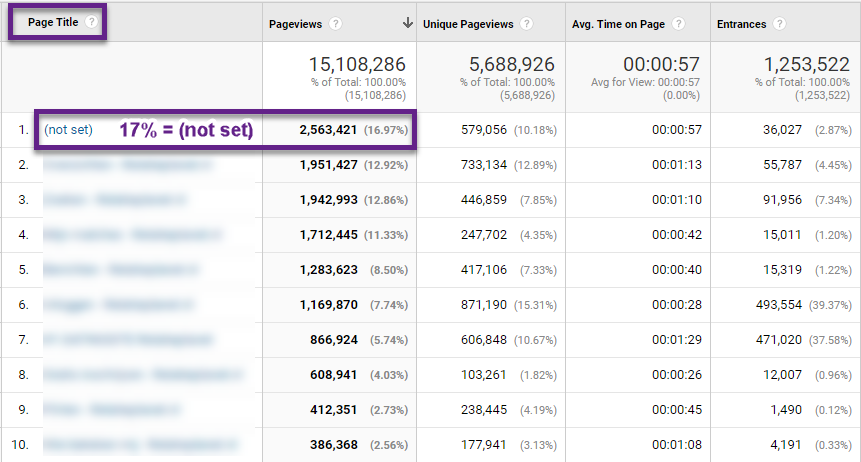Click the descending sort arrow in Pageviews column
Viewport: 861px width, 462px height.
pos(407,23)
